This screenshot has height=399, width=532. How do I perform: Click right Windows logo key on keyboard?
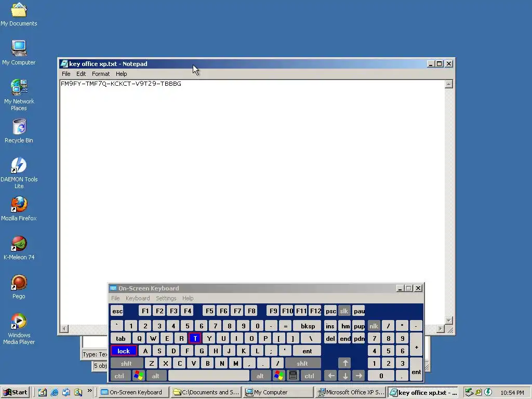coord(279,376)
